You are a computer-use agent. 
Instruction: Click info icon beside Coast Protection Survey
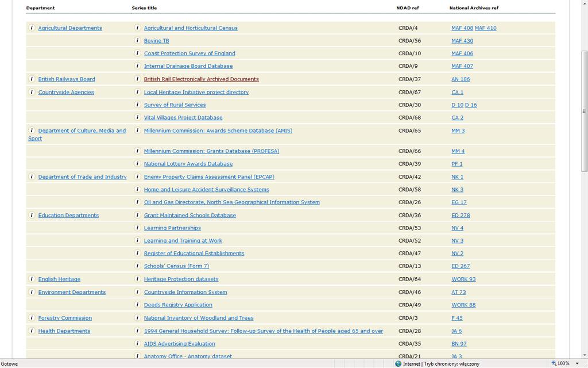pyautogui.click(x=138, y=53)
